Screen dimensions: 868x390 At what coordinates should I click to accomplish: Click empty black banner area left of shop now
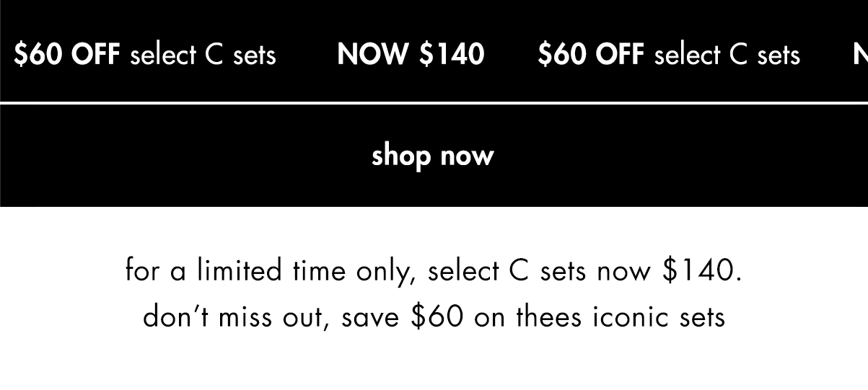click(180, 156)
